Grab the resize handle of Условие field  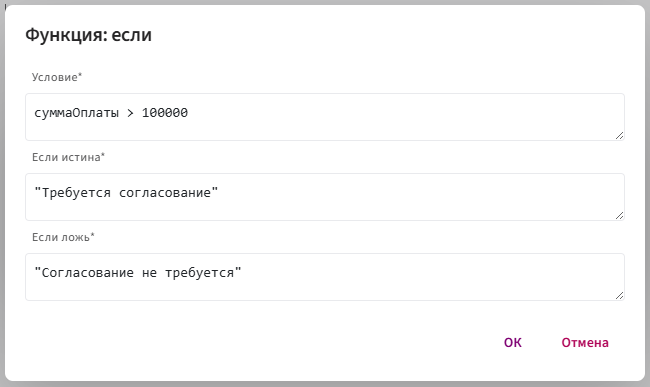(x=619, y=135)
